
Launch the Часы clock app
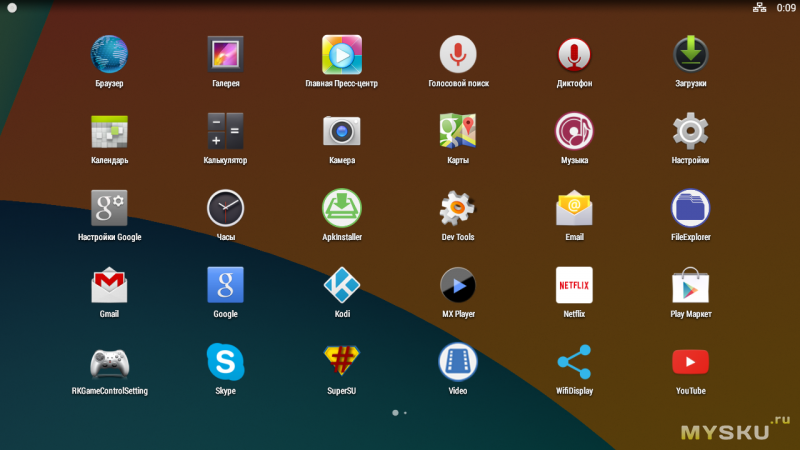click(226, 208)
